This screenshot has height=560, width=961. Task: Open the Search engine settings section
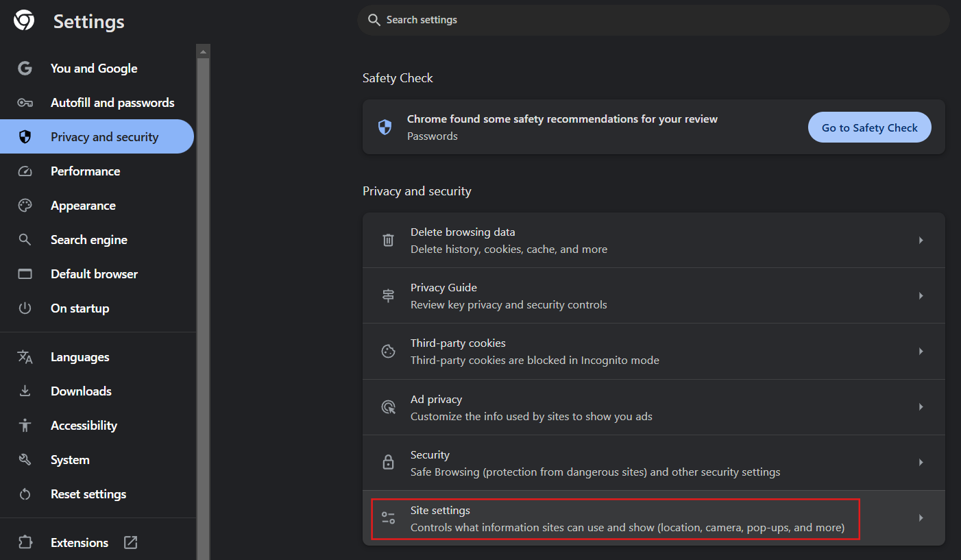(x=89, y=240)
